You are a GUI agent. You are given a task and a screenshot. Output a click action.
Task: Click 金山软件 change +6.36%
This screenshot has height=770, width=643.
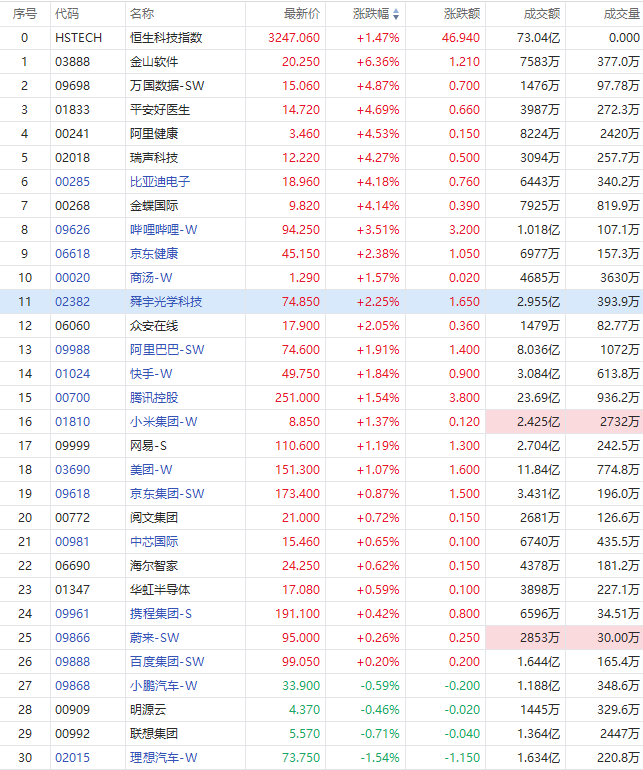(x=378, y=62)
